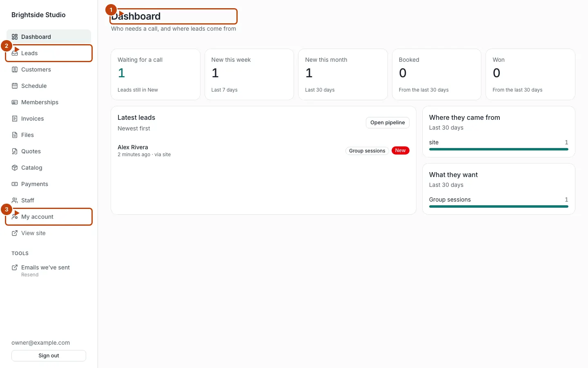Select the Waiting for a call card
Viewport: 588px width, 368px height.
[156, 74]
